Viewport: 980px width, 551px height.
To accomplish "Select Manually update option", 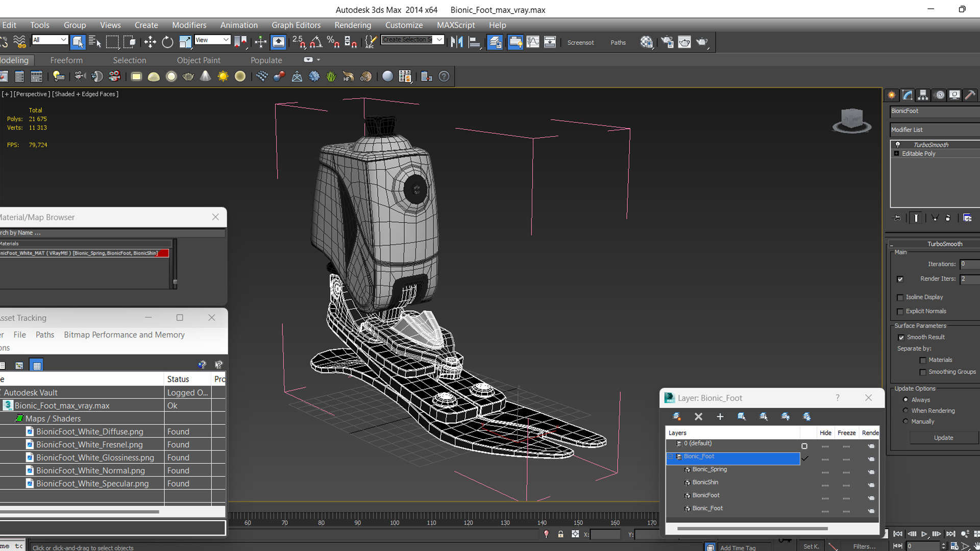I will tap(906, 421).
